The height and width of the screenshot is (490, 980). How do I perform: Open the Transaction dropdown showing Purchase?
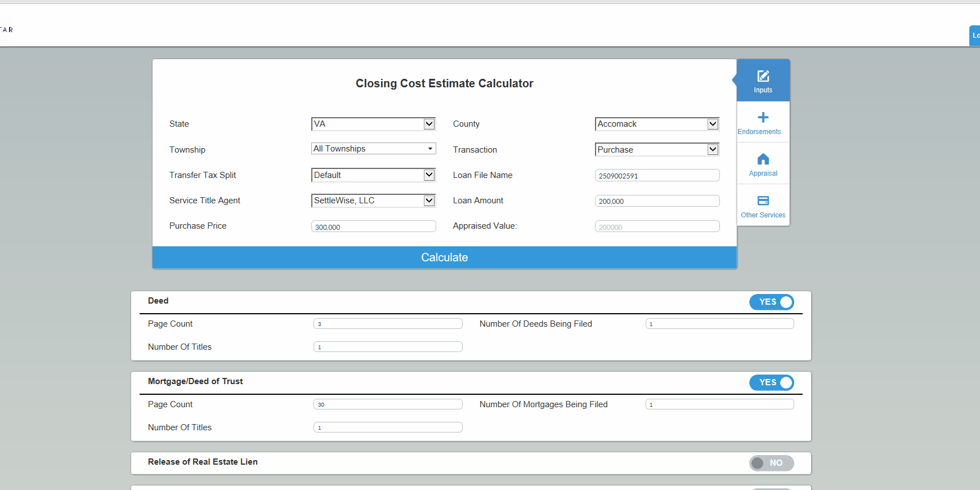657,149
